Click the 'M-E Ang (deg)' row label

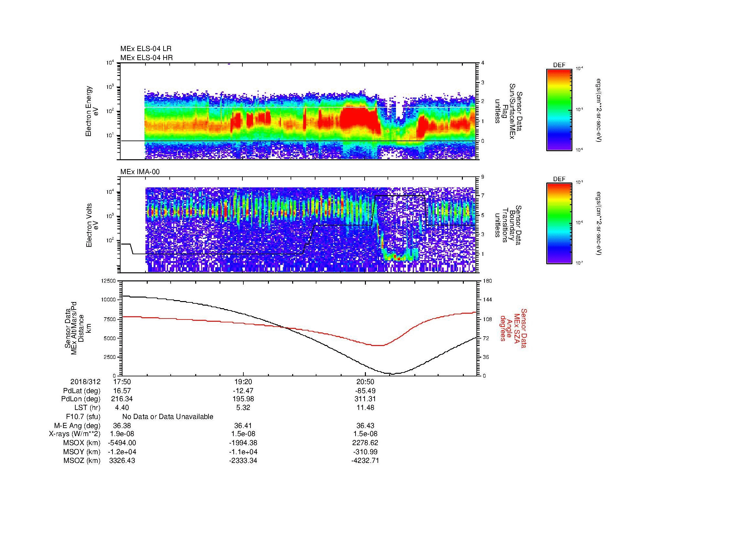(77, 425)
